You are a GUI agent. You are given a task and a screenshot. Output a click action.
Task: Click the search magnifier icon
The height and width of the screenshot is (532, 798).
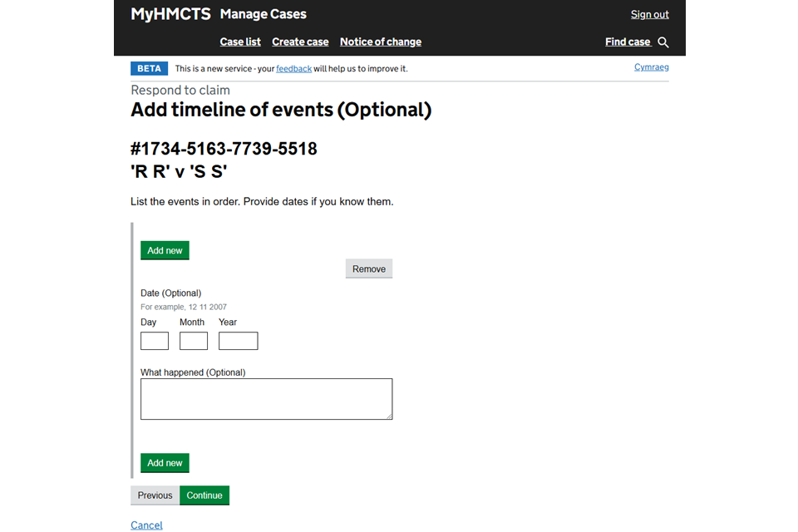click(x=663, y=42)
